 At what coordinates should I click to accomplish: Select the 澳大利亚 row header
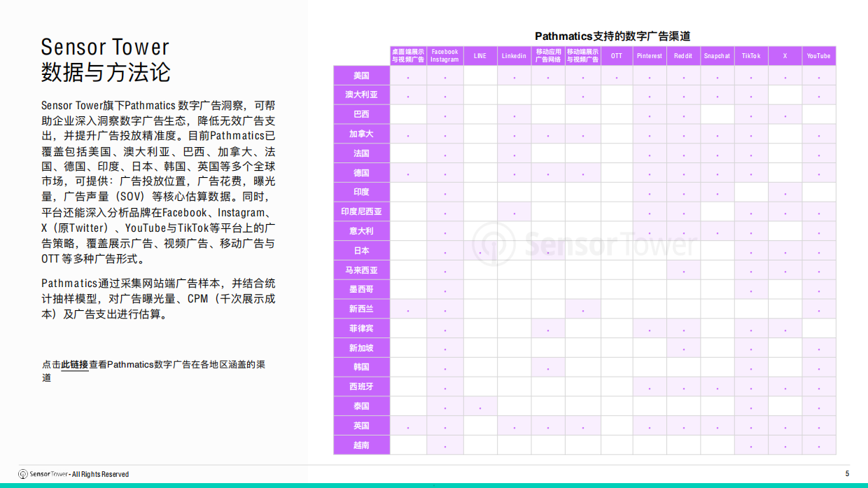point(361,95)
